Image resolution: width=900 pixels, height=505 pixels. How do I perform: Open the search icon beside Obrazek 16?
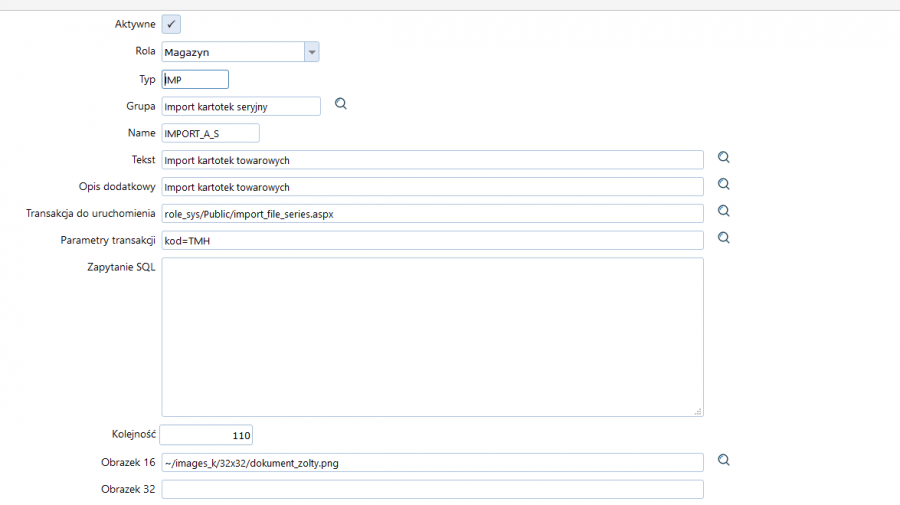click(x=724, y=460)
